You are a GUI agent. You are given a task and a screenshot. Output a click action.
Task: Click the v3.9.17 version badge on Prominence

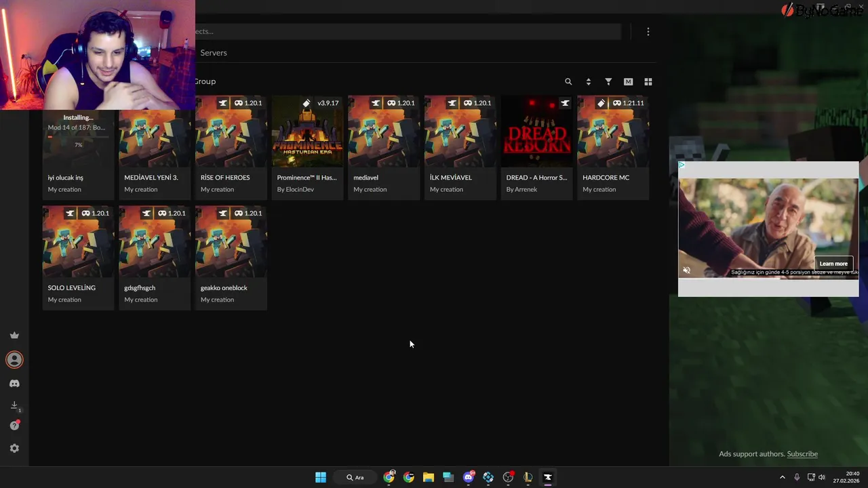pyautogui.click(x=328, y=103)
